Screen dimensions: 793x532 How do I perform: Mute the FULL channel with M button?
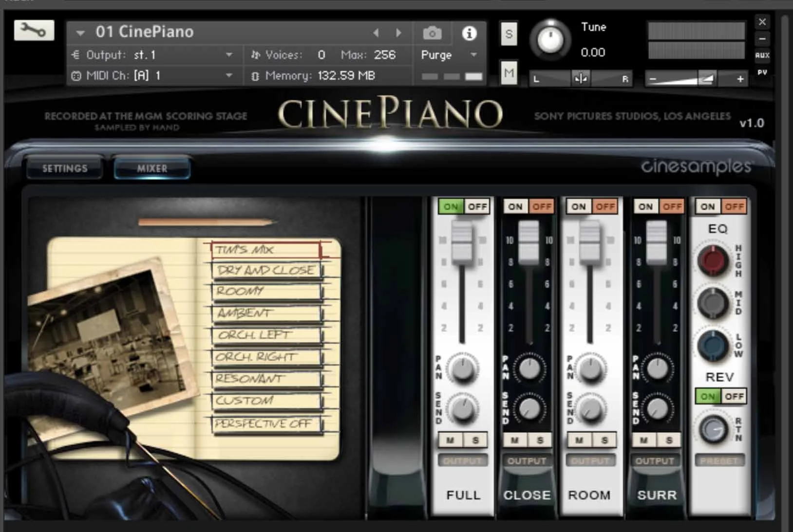coord(451,440)
